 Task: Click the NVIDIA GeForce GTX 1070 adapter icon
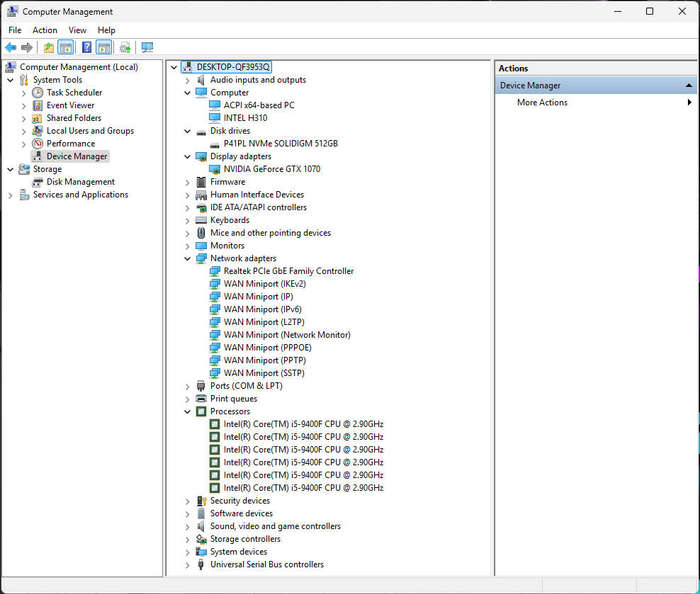click(215, 169)
